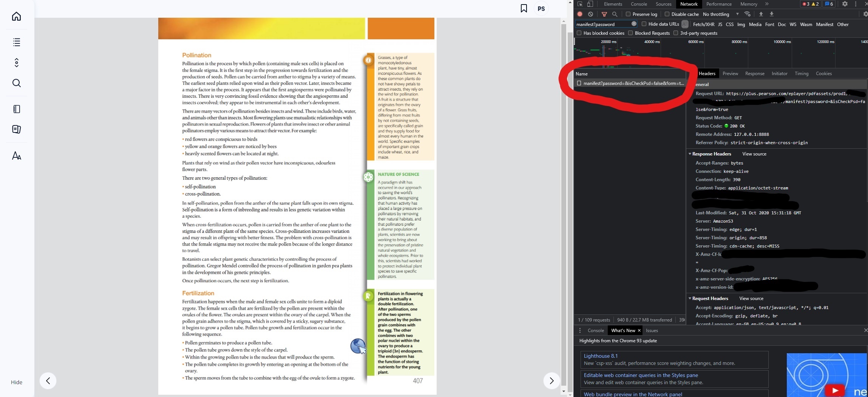This screenshot has width=868, height=397.
Task: Click the blue globe weblink icon
Action: coord(358,346)
